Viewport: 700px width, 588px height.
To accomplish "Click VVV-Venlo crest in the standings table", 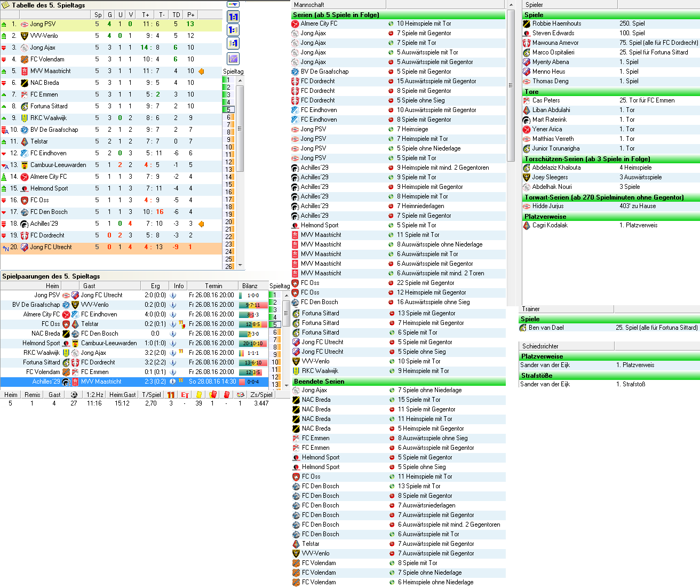I will [x=24, y=36].
